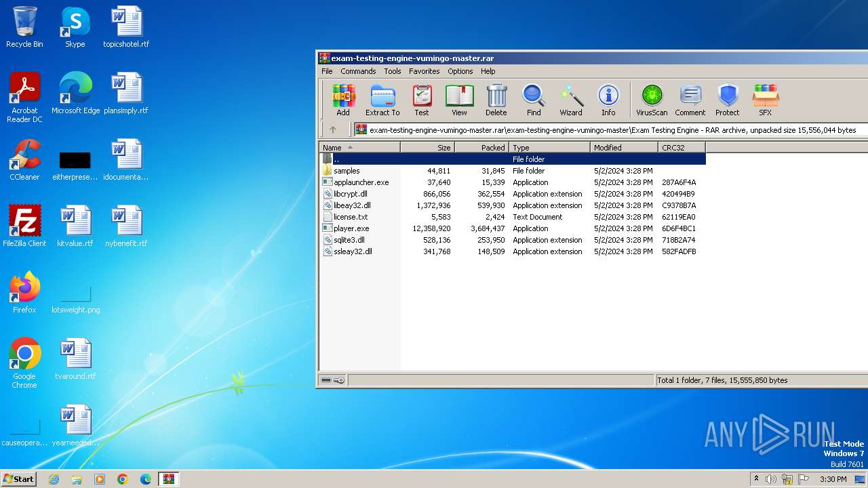Select the Firefox desktop shortcut
The width and height of the screenshot is (868, 488).
[x=24, y=293]
